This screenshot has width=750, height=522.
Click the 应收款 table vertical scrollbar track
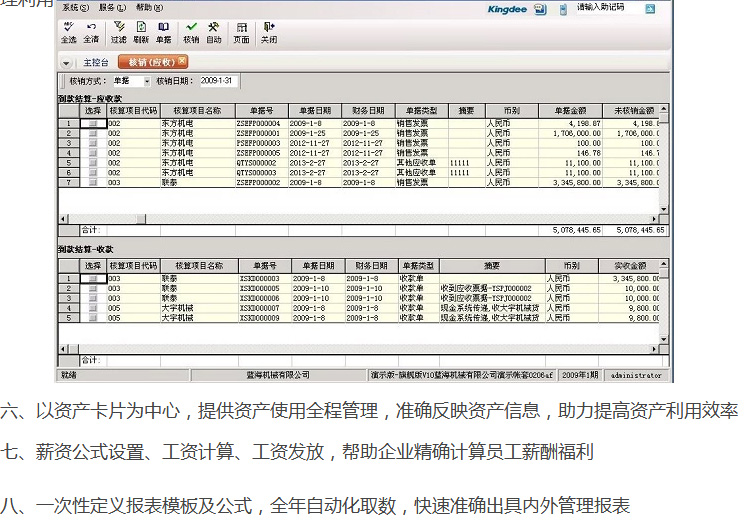point(664,163)
